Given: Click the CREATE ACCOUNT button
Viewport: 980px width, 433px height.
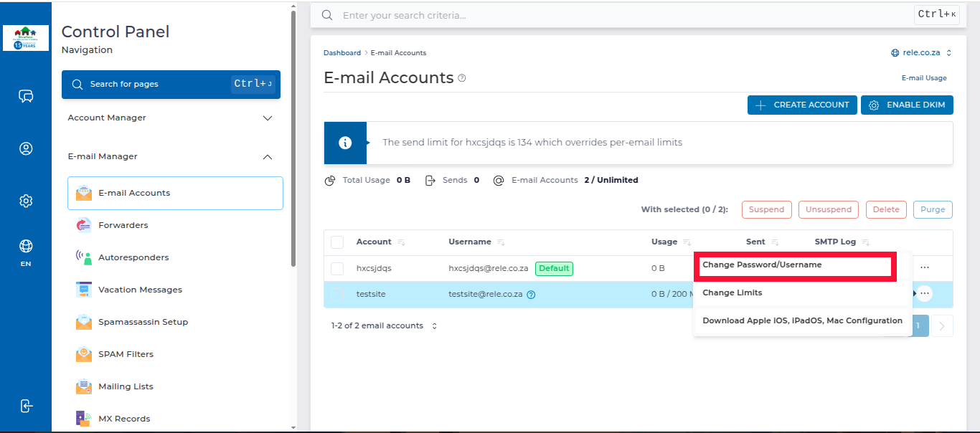Looking at the screenshot, I should tap(801, 105).
